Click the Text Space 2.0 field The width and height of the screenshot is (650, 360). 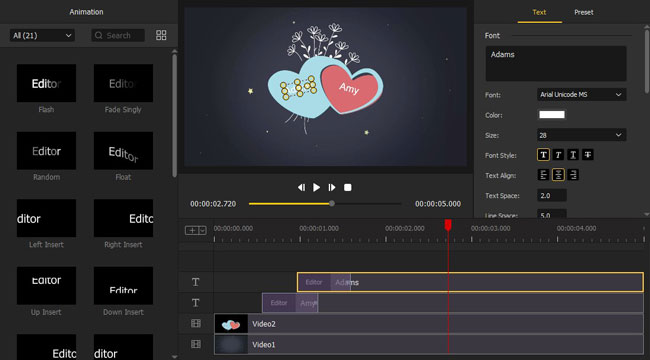pyautogui.click(x=552, y=195)
